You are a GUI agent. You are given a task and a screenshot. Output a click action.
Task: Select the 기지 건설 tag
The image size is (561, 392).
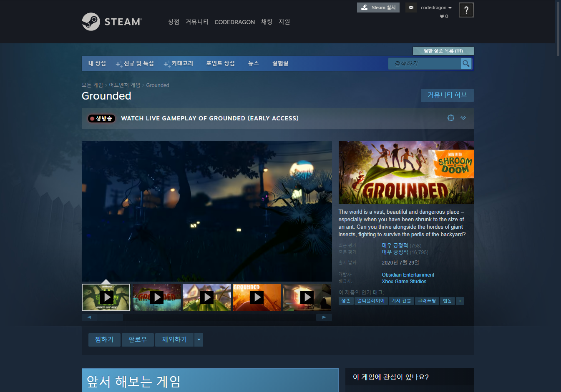(x=401, y=301)
